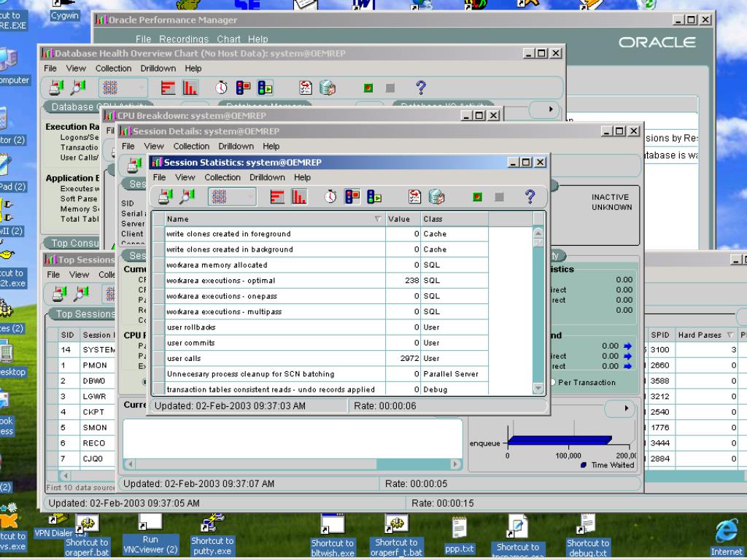Image resolution: width=747 pixels, height=560 pixels.
Task: Select vertical bar chart icon in Database Health
Action: 190,87
